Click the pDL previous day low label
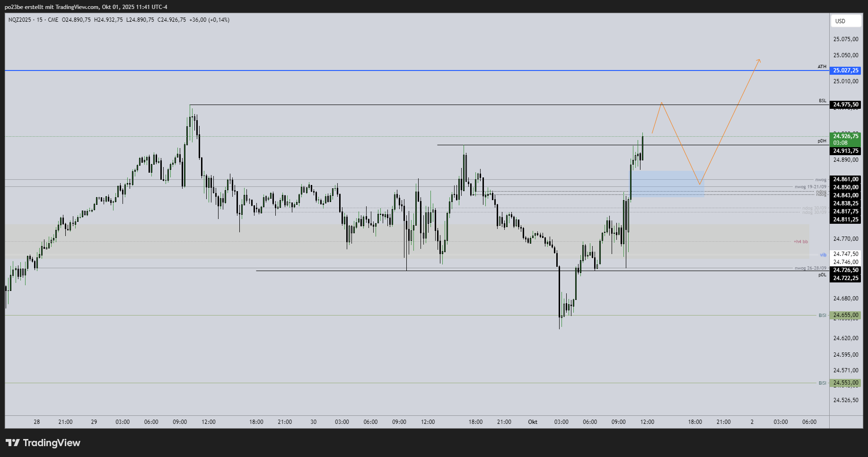 click(x=822, y=274)
